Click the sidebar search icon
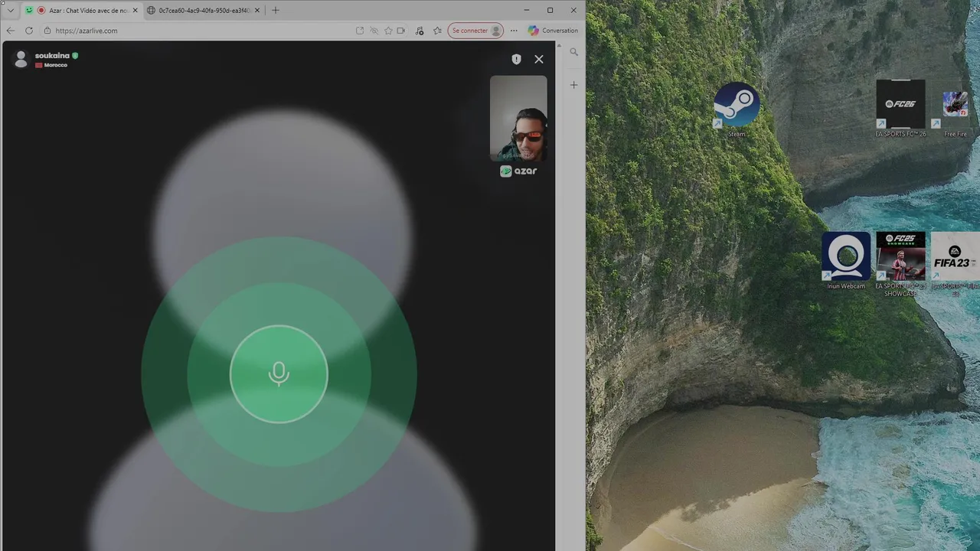This screenshot has width=980, height=551. pyautogui.click(x=573, y=52)
